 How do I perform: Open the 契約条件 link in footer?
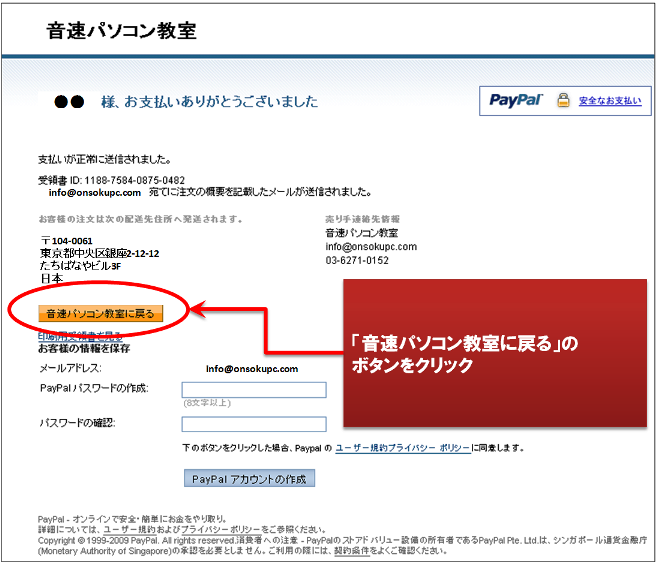[x=352, y=551]
